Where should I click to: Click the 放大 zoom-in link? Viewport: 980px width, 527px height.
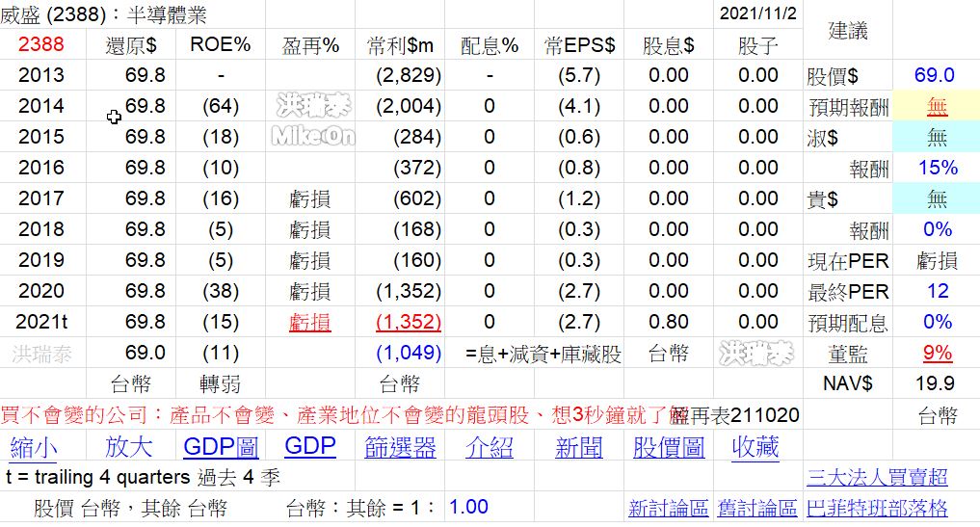(x=129, y=447)
